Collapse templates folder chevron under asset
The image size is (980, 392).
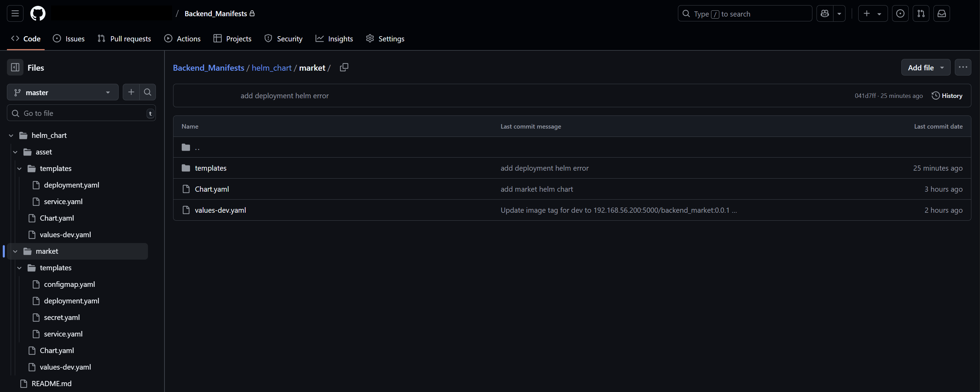pyautogui.click(x=19, y=169)
